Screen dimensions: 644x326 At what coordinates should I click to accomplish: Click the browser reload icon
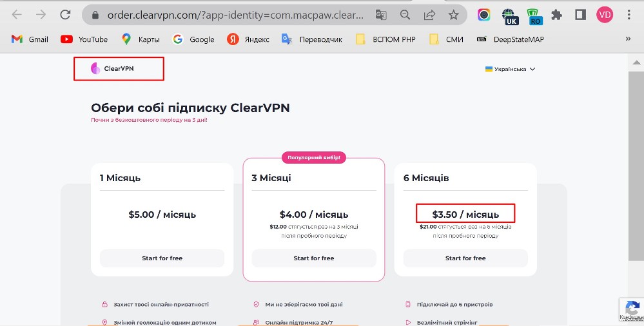tap(65, 15)
